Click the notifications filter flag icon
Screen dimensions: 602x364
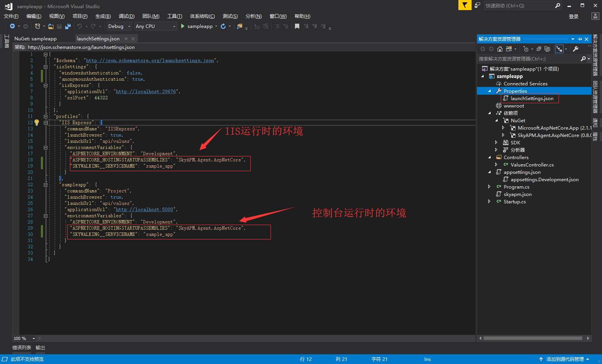(x=465, y=5)
